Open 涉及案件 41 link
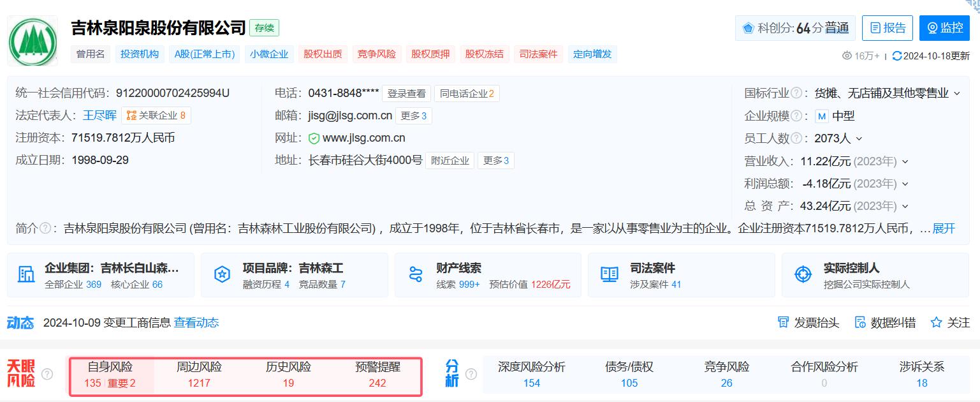The image size is (980, 402). coord(655,285)
